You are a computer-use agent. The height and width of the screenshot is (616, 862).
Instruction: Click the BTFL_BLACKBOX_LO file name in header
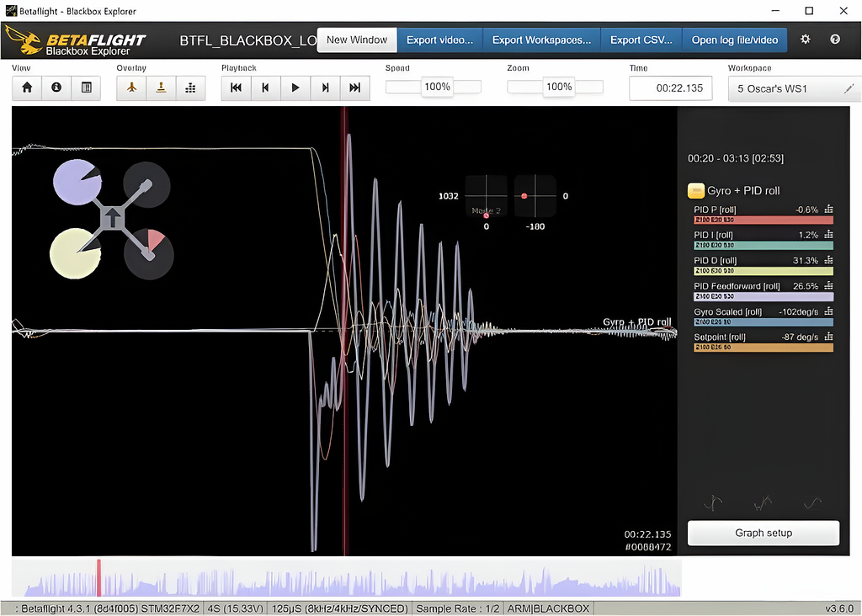tap(248, 40)
